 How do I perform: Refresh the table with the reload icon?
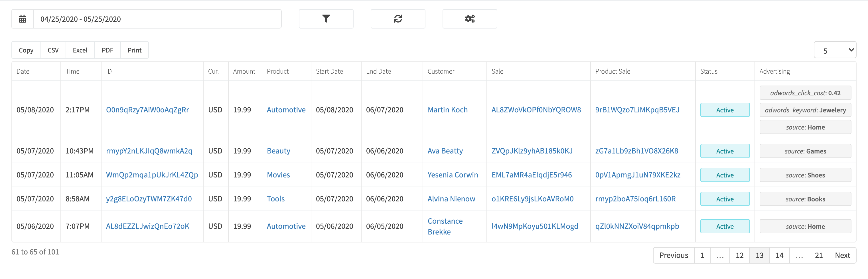398,19
